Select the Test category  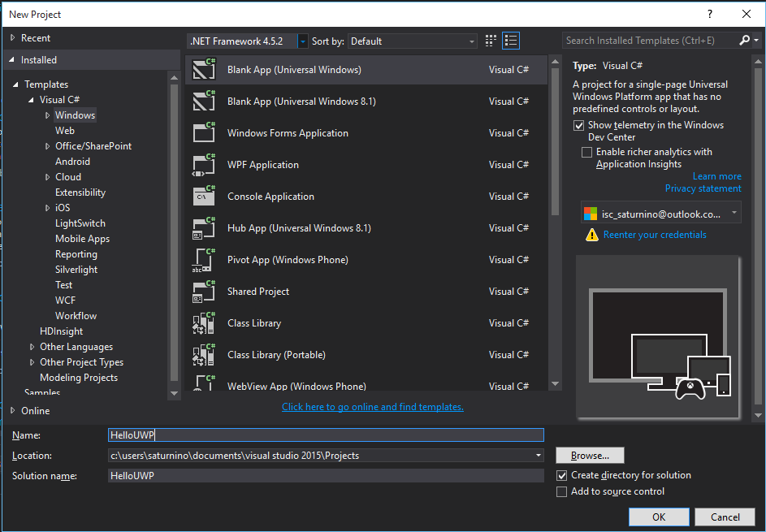(63, 285)
